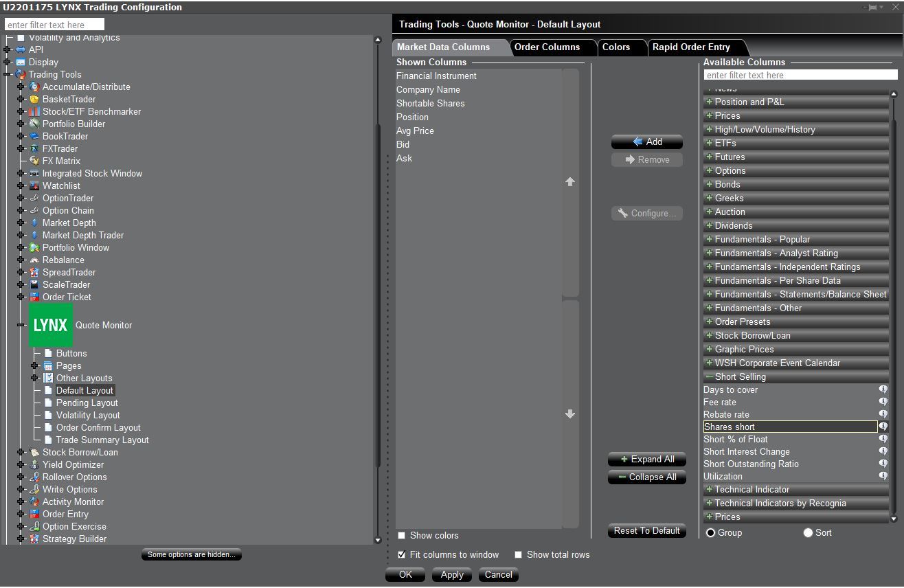
Task: Enable the Show colors checkbox
Action: [x=402, y=536]
